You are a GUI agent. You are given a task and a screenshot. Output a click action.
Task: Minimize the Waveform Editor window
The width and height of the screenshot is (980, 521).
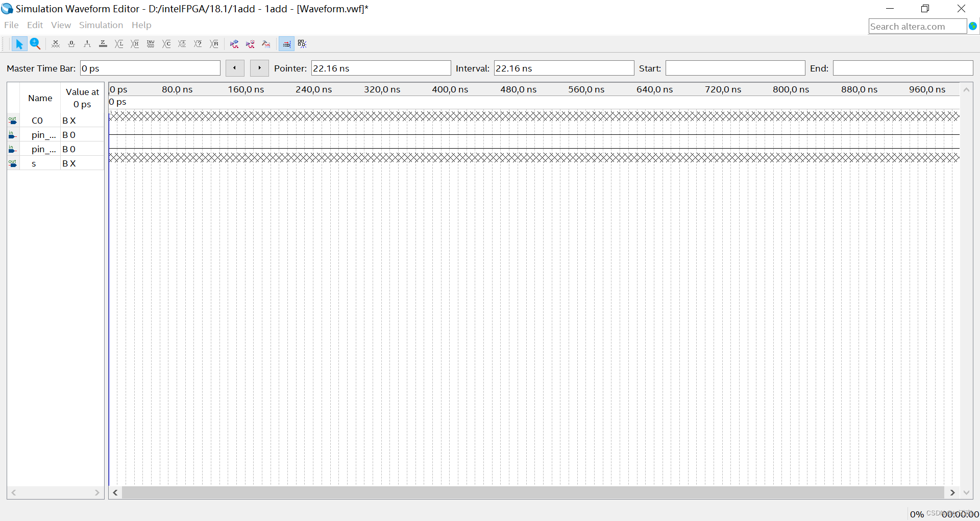coord(890,9)
